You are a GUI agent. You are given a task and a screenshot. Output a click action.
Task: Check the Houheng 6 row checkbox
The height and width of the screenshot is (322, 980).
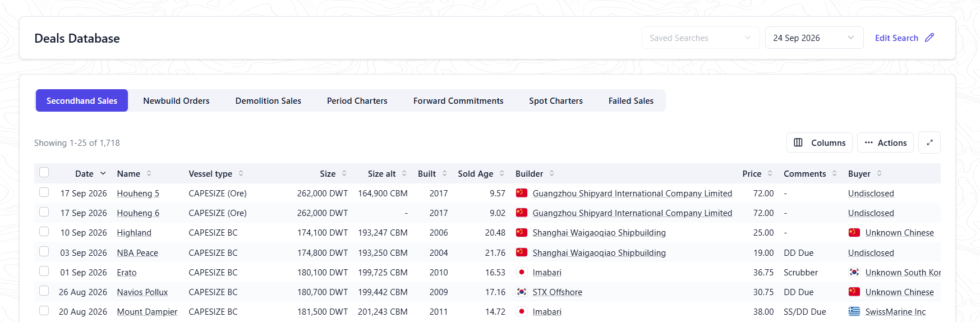44,212
